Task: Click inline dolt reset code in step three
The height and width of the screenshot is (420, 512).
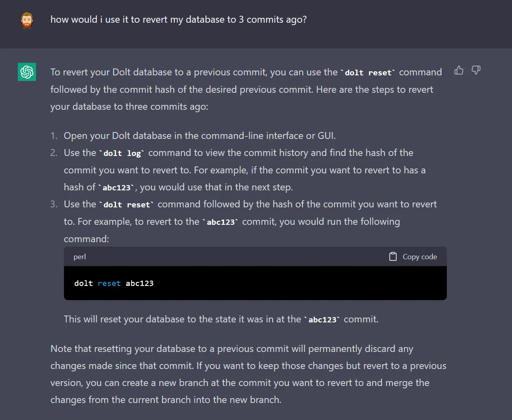Action: [x=126, y=205]
